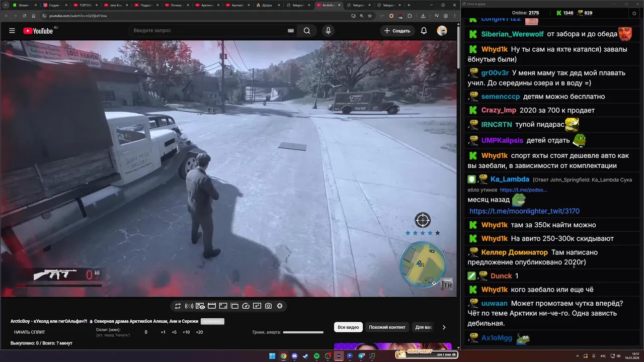Click username uuwaan in chat
The image size is (644, 362).
pos(494,304)
